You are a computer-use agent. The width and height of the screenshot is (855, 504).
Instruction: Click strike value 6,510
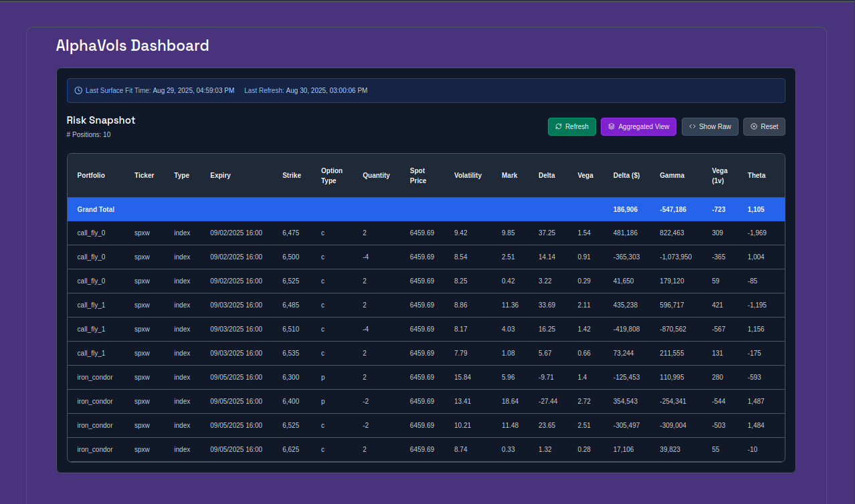[x=291, y=329]
